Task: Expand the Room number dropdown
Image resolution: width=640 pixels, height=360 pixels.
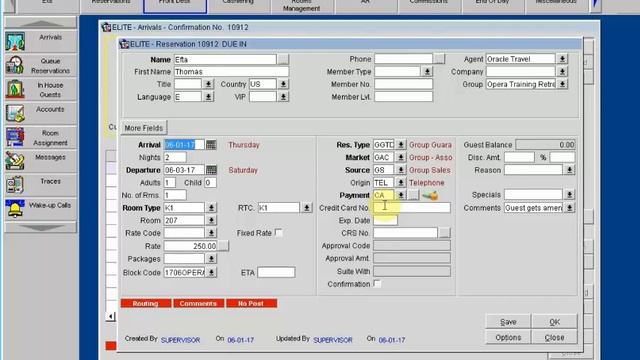Action: [x=211, y=220]
